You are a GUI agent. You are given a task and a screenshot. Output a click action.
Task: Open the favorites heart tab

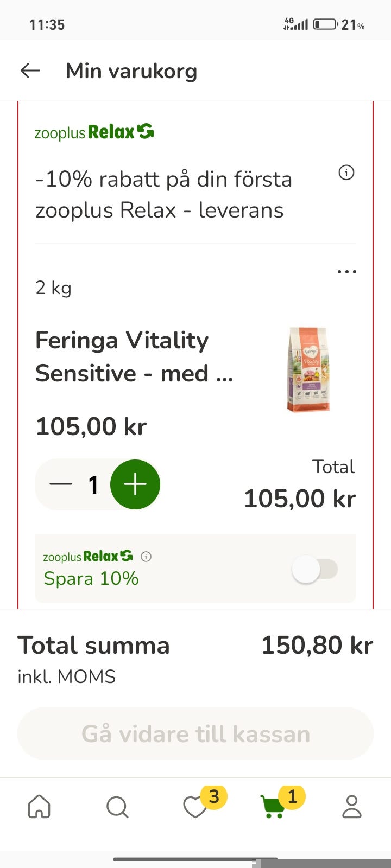(195, 807)
